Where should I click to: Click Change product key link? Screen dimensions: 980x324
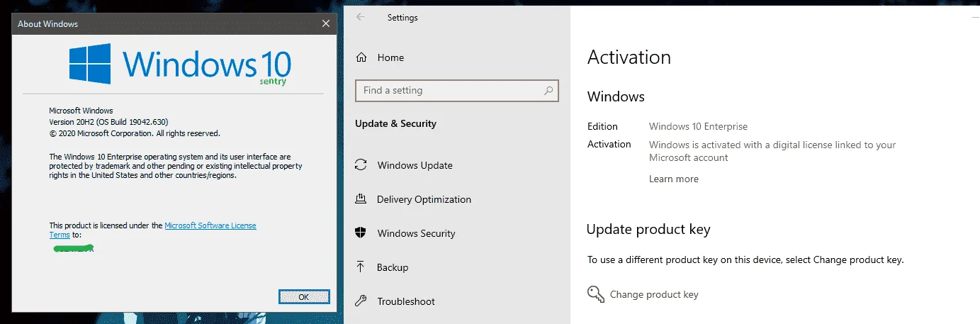click(654, 294)
